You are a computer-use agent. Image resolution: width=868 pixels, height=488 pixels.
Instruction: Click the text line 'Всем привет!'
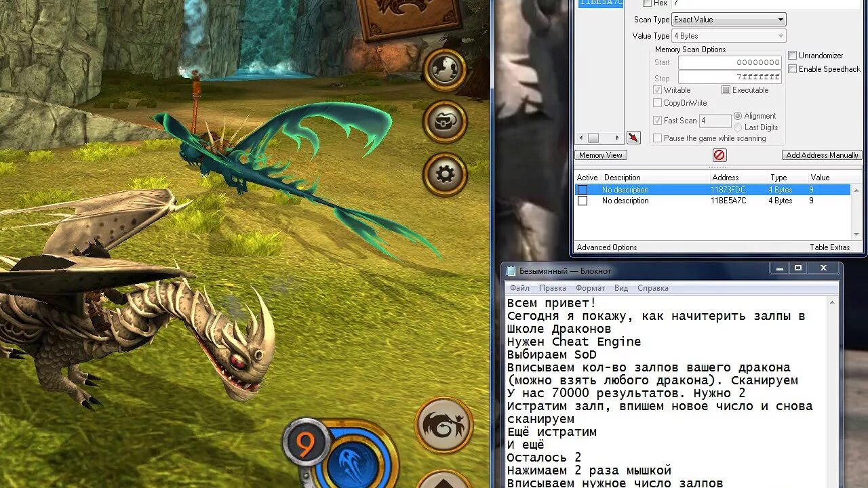551,303
